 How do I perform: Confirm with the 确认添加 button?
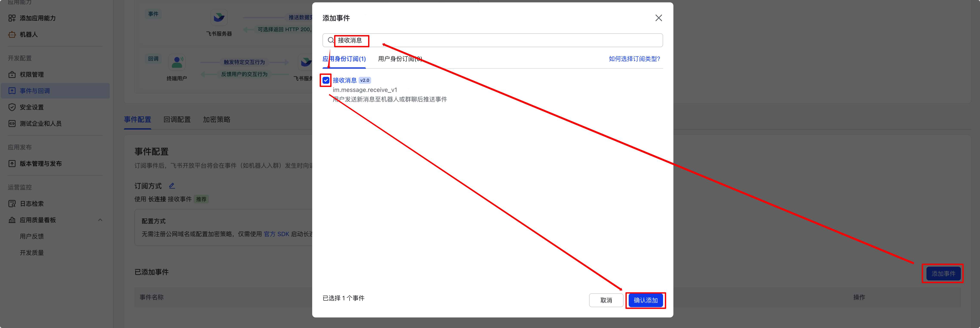[646, 300]
